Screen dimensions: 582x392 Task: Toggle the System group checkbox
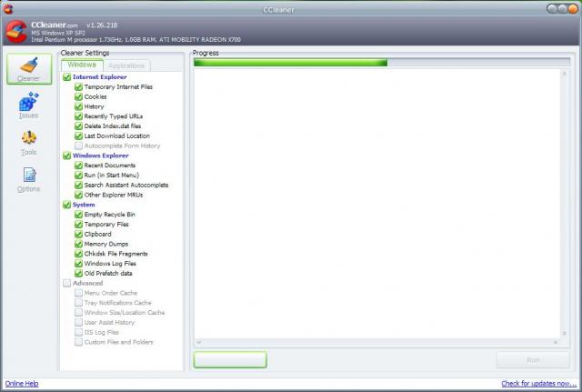click(66, 205)
